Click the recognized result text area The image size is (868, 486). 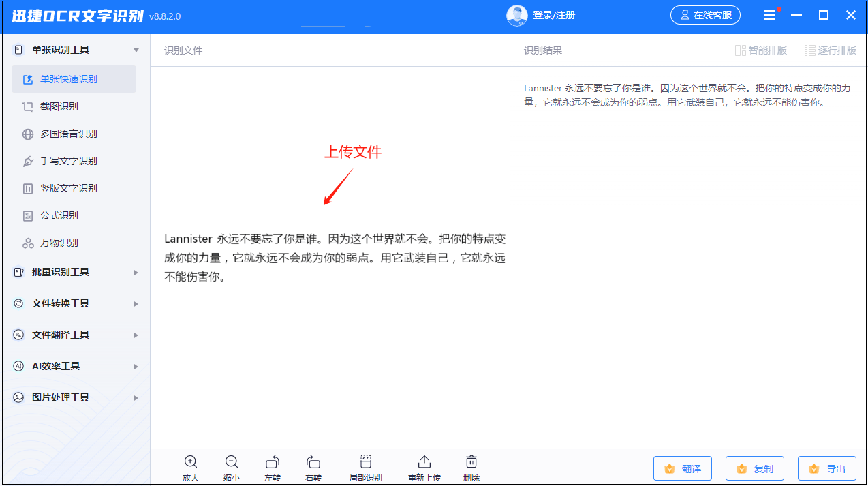688,95
